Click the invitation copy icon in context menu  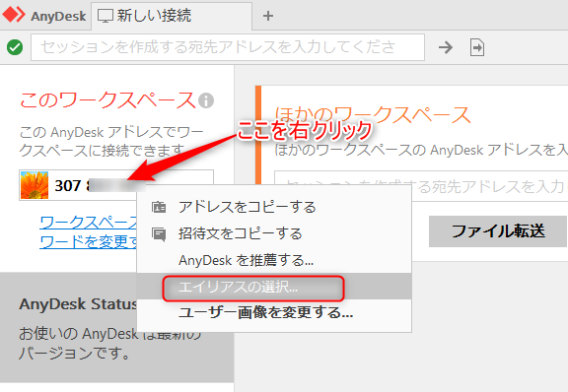pyautogui.click(x=159, y=234)
